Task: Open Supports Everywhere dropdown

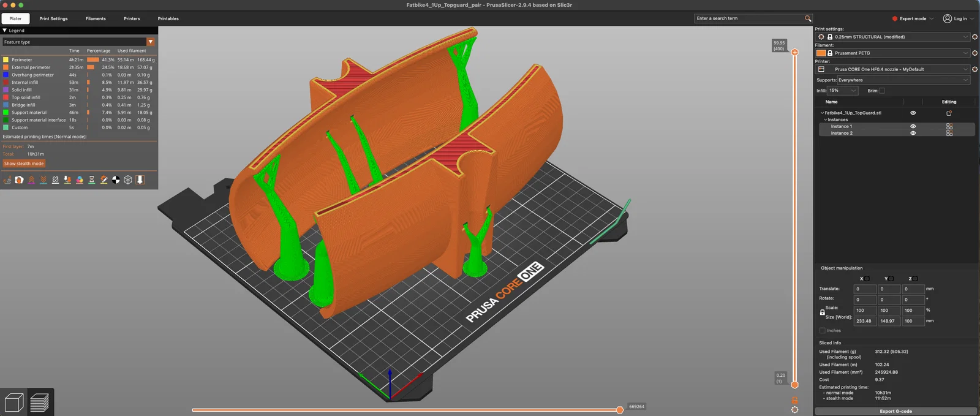Action: [903, 80]
